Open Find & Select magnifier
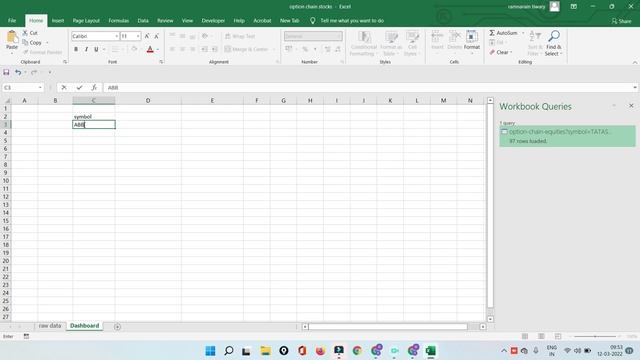This screenshot has width=640, height=360. pos(554,43)
